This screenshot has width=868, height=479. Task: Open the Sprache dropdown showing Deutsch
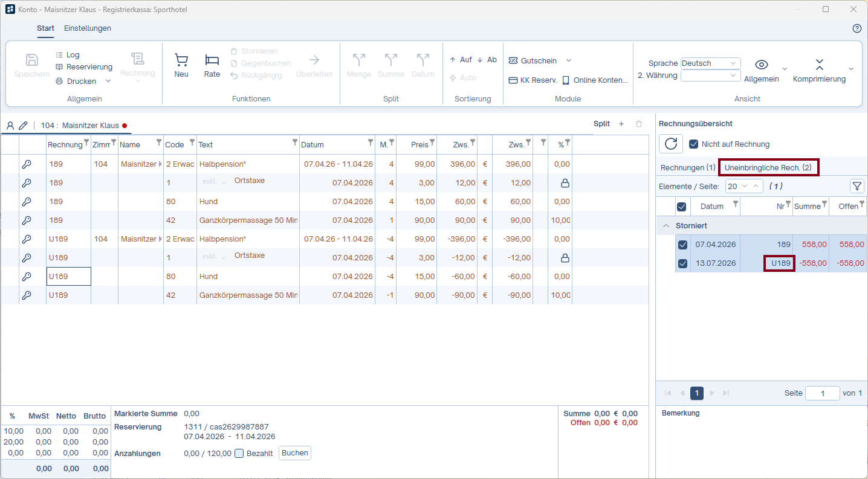[710, 63]
